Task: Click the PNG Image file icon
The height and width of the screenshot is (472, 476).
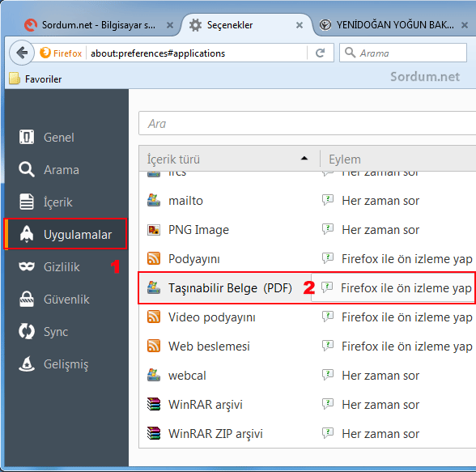Action: click(154, 230)
